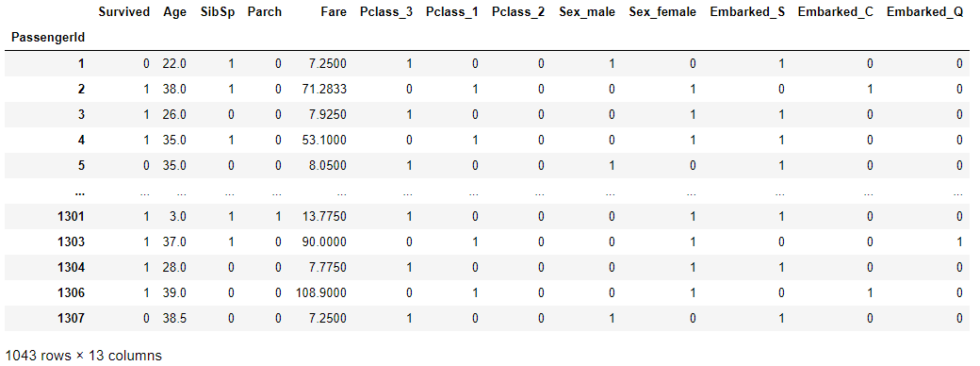This screenshot has height=366, width=980.
Task: Click row index 1307
Action: click(x=72, y=319)
